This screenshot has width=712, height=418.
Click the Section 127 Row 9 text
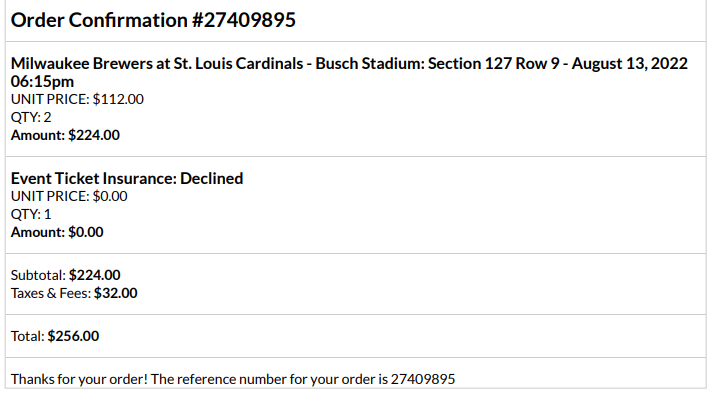pos(496,64)
